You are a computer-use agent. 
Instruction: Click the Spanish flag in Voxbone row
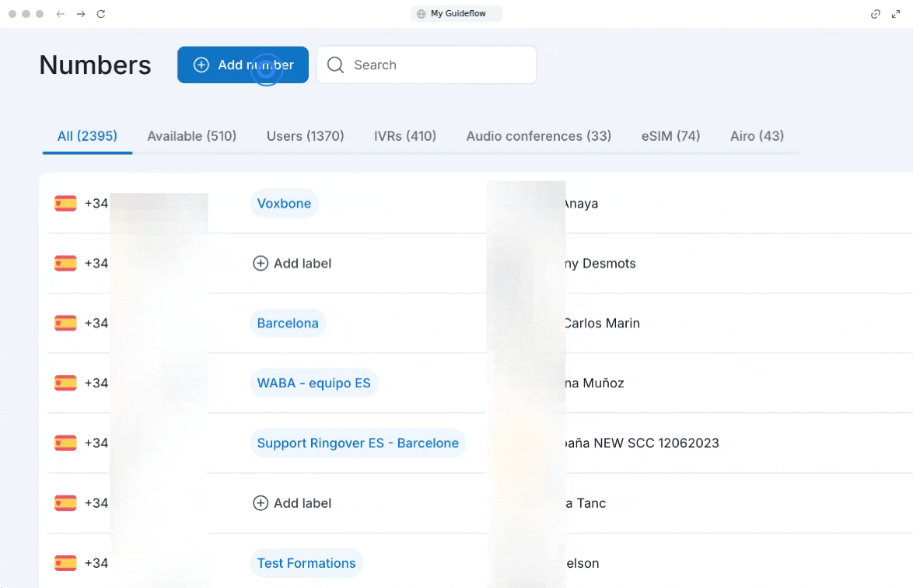65,204
